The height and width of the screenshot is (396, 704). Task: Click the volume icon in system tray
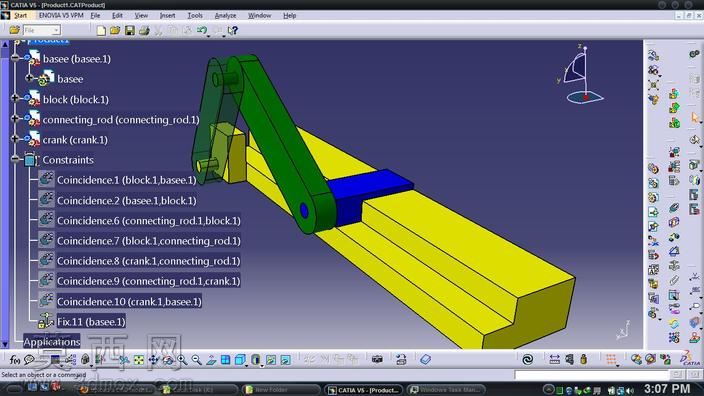coord(630,391)
